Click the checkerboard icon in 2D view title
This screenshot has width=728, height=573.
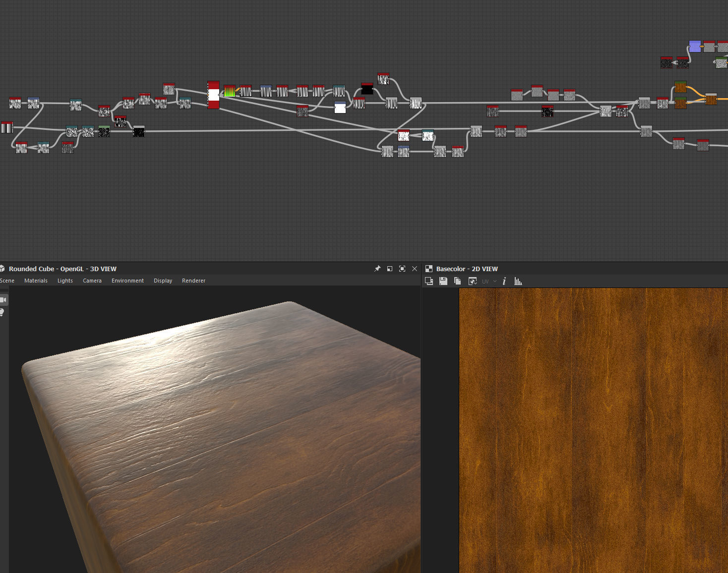(x=429, y=269)
